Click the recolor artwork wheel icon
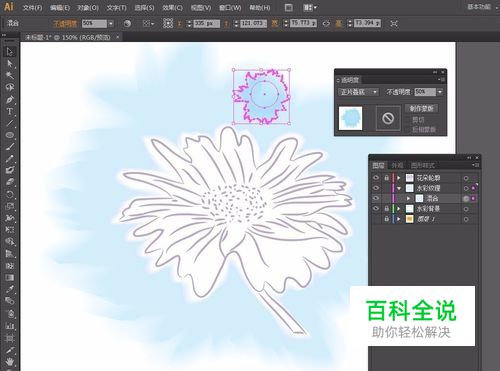This screenshot has height=371, width=500. coord(127,23)
